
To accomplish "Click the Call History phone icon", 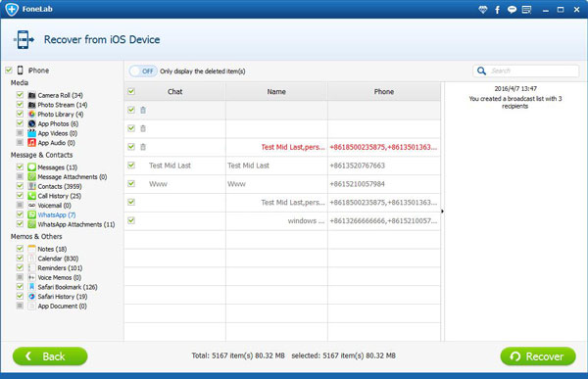I will point(32,196).
